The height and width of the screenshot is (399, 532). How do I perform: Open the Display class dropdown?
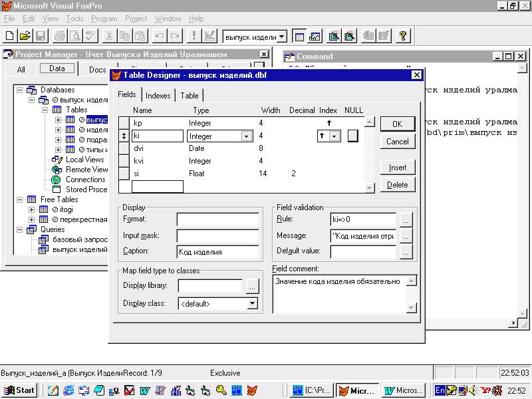tap(252, 303)
